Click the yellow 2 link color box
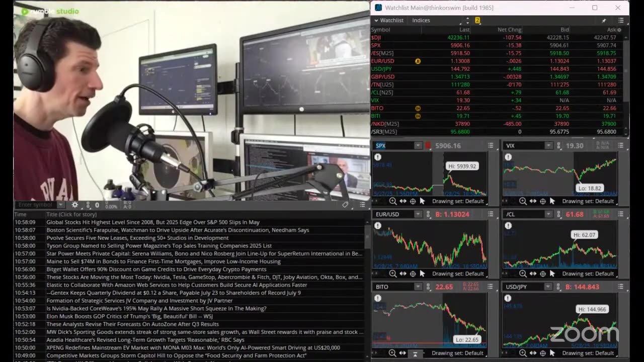 pos(477,21)
